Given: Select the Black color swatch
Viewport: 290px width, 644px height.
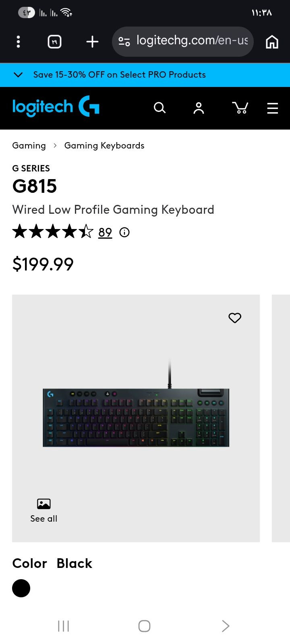Looking at the screenshot, I should 21,588.
